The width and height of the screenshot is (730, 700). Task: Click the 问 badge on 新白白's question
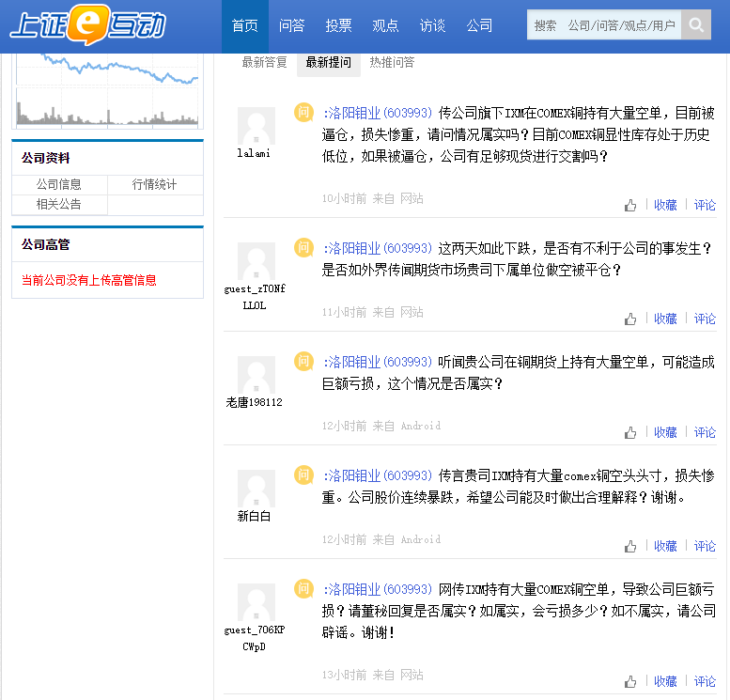[303, 475]
